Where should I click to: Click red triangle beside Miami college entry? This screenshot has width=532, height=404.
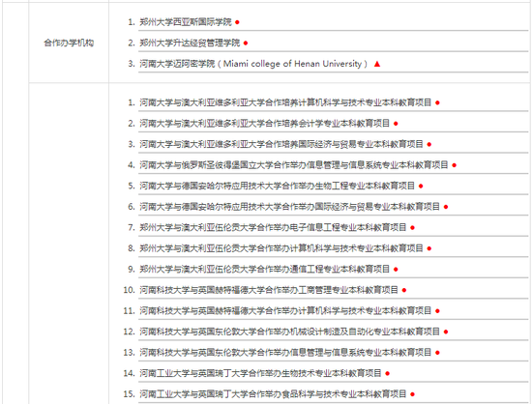(377, 64)
